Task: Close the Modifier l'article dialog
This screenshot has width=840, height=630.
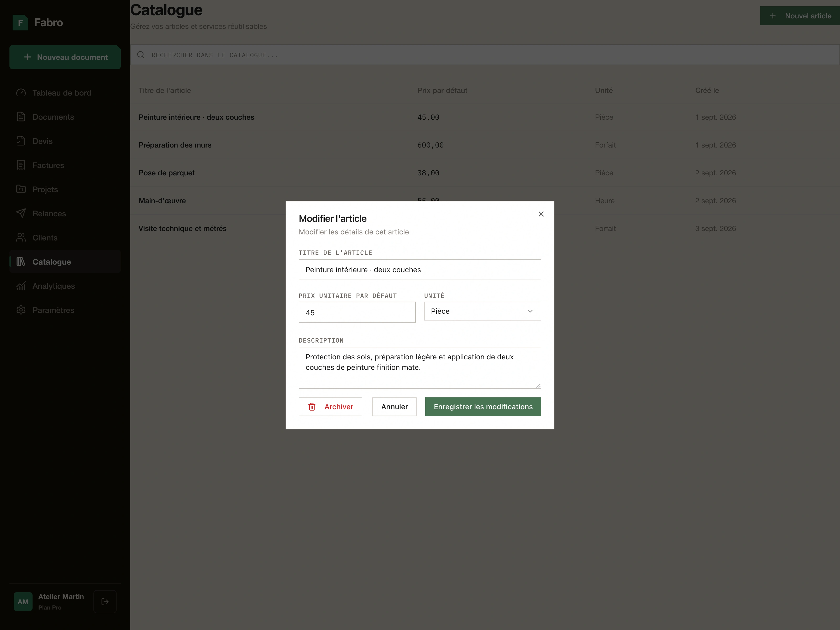Action: (541, 214)
